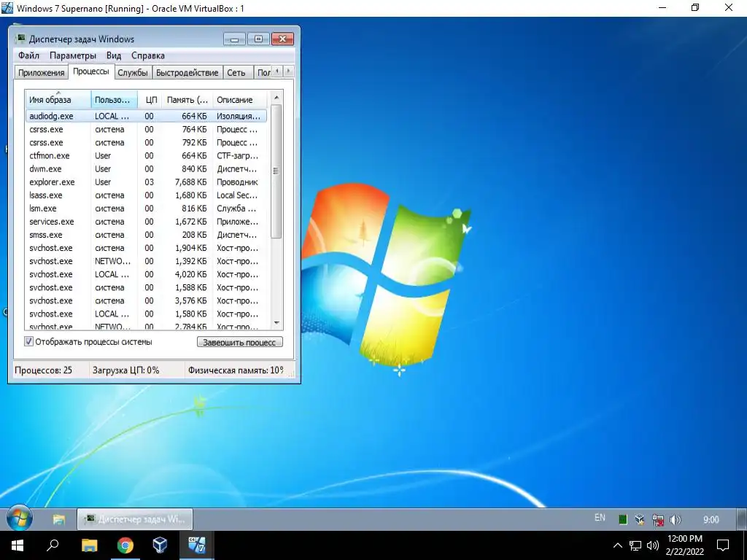
Task: Switch to the "Службы" tab
Action: 133,72
